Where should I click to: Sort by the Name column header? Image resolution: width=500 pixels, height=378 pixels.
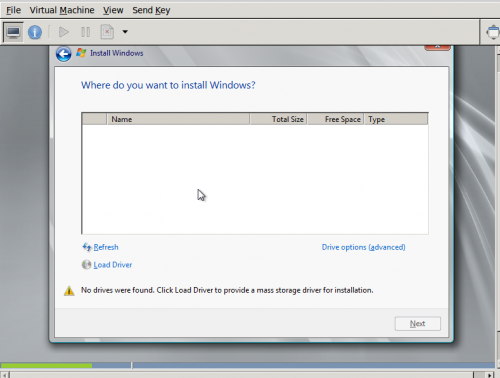point(178,119)
